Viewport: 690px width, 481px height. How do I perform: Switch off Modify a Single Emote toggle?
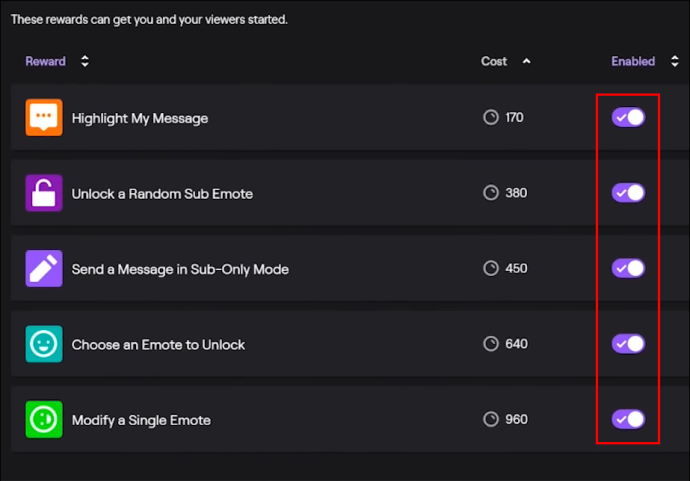[x=628, y=419]
